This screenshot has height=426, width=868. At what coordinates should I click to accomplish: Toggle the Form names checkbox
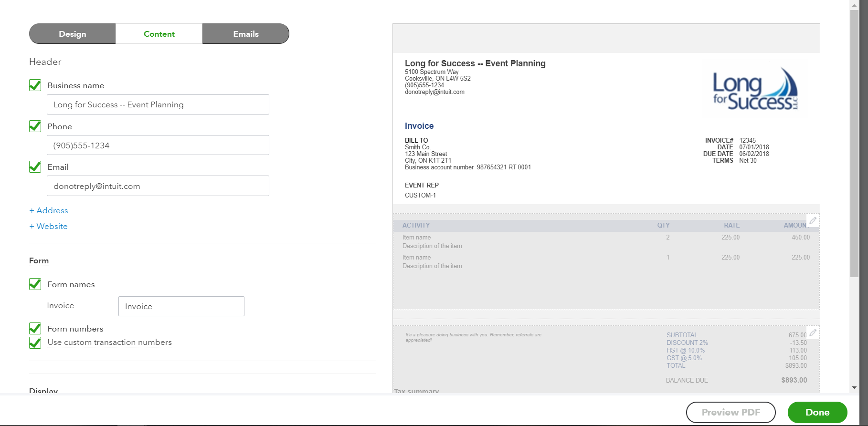[x=35, y=284]
